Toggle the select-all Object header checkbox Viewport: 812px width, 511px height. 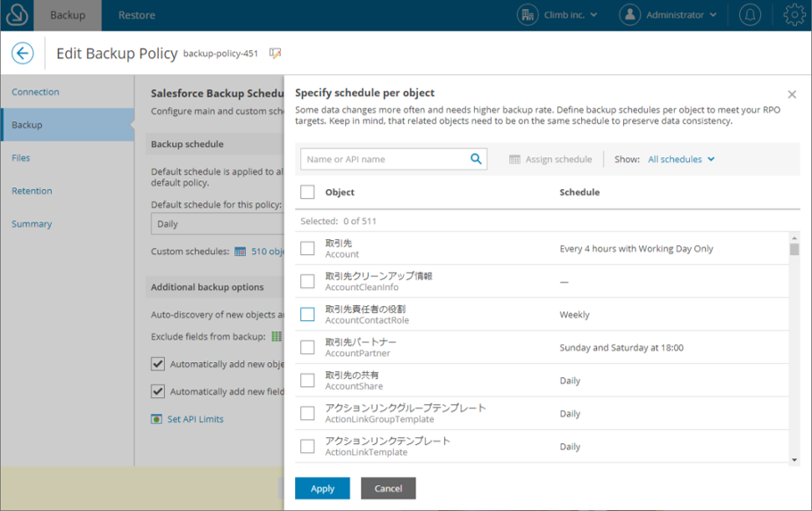click(308, 192)
